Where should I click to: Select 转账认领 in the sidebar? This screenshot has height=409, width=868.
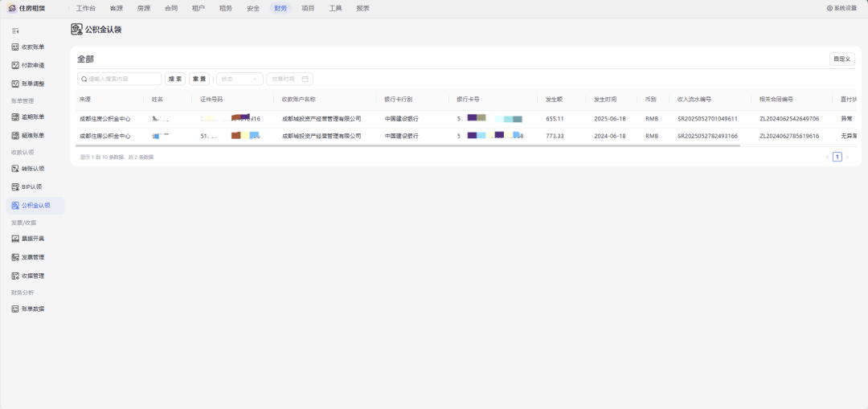pyautogui.click(x=32, y=169)
